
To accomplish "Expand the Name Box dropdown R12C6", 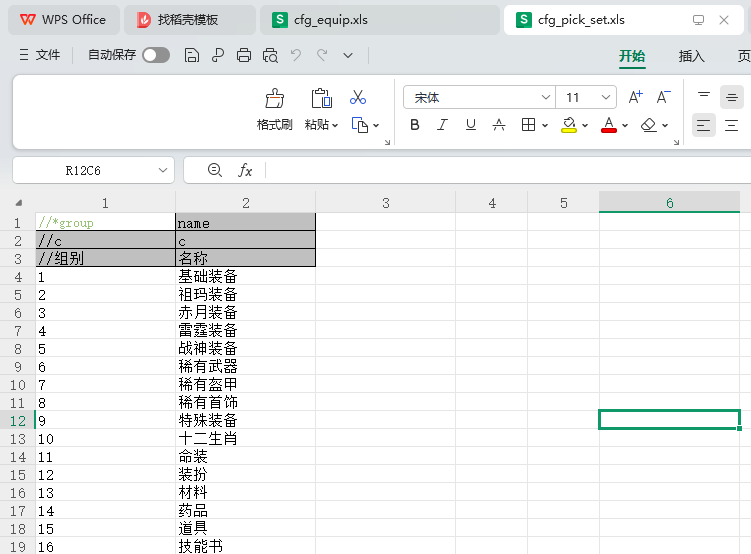I will pos(163,171).
